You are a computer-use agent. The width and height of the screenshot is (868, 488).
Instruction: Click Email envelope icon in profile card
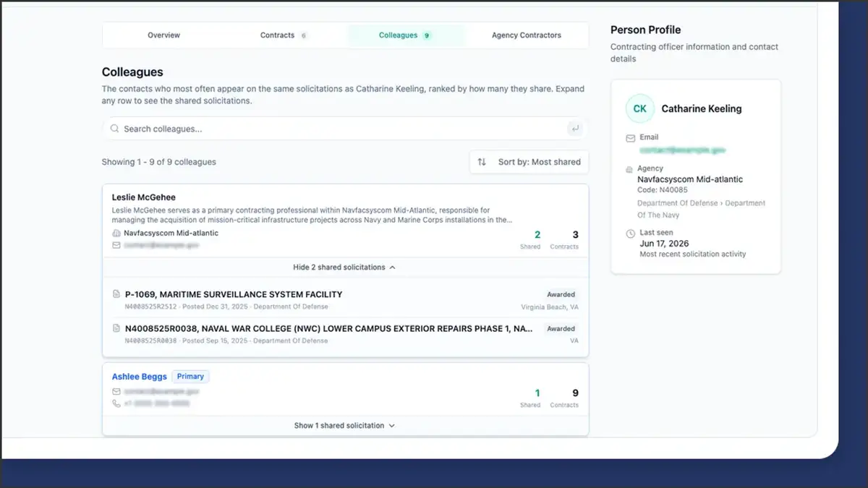tap(630, 137)
